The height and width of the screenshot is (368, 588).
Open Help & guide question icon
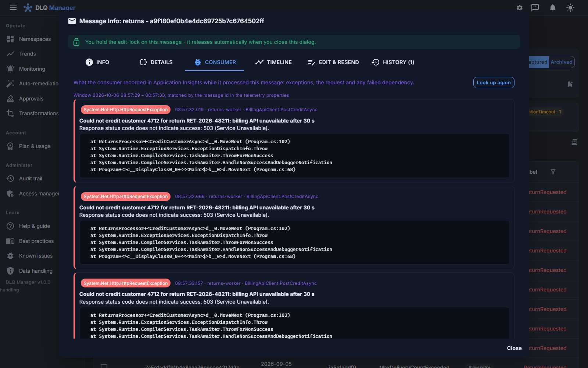pos(10,226)
